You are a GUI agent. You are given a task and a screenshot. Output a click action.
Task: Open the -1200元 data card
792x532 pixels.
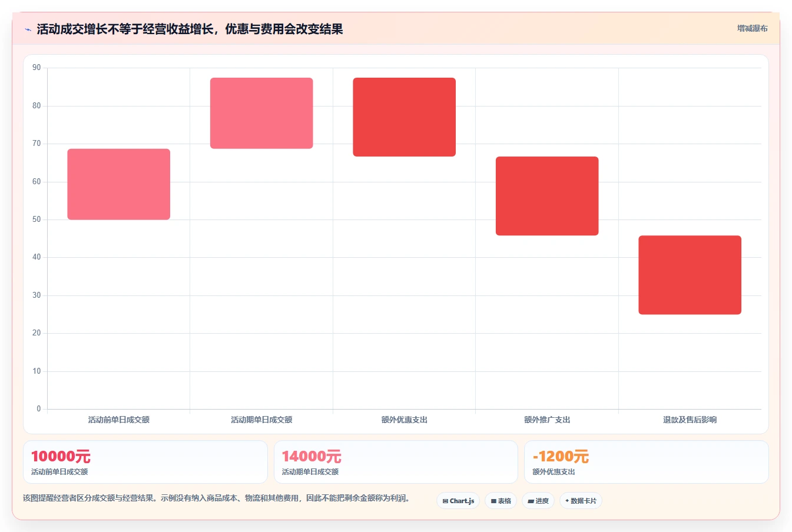pyautogui.click(x=647, y=462)
